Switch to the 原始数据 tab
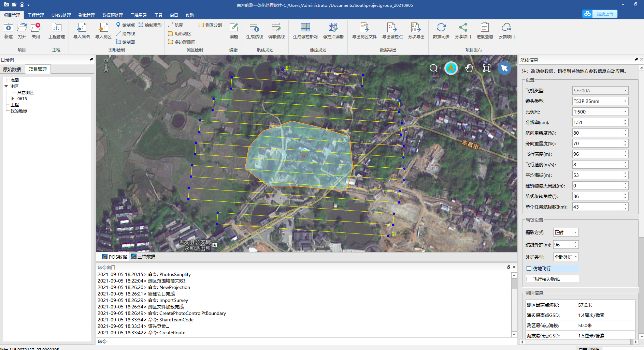 point(12,69)
